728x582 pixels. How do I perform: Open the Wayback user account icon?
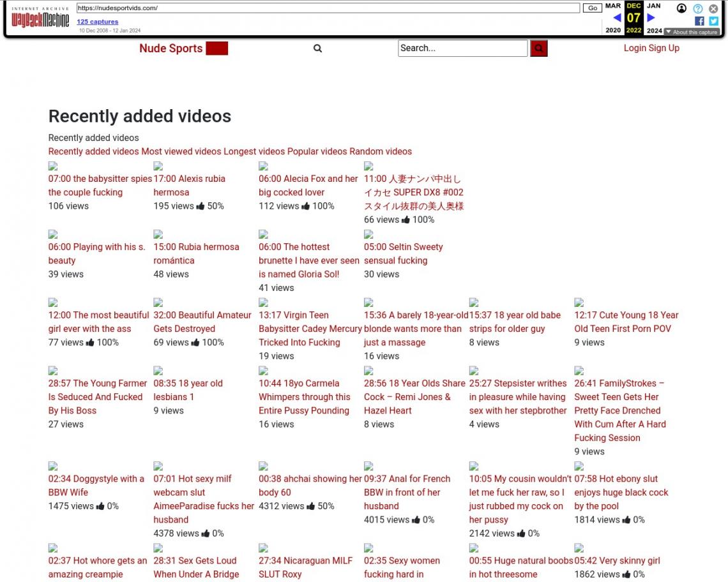click(x=681, y=8)
